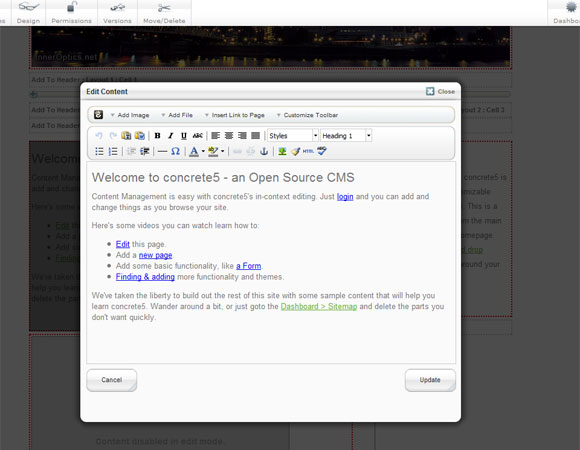Click the Update button
This screenshot has width=580, height=450.
[x=430, y=380]
